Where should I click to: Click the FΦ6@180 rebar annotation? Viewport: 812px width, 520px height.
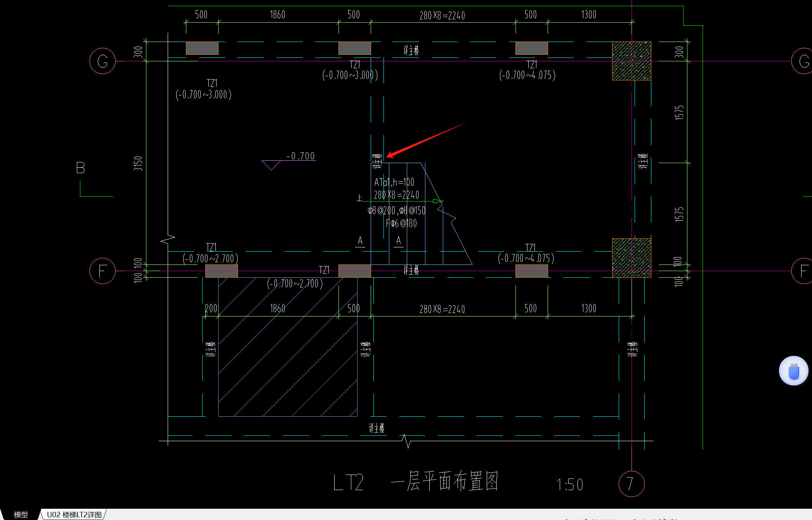(401, 223)
